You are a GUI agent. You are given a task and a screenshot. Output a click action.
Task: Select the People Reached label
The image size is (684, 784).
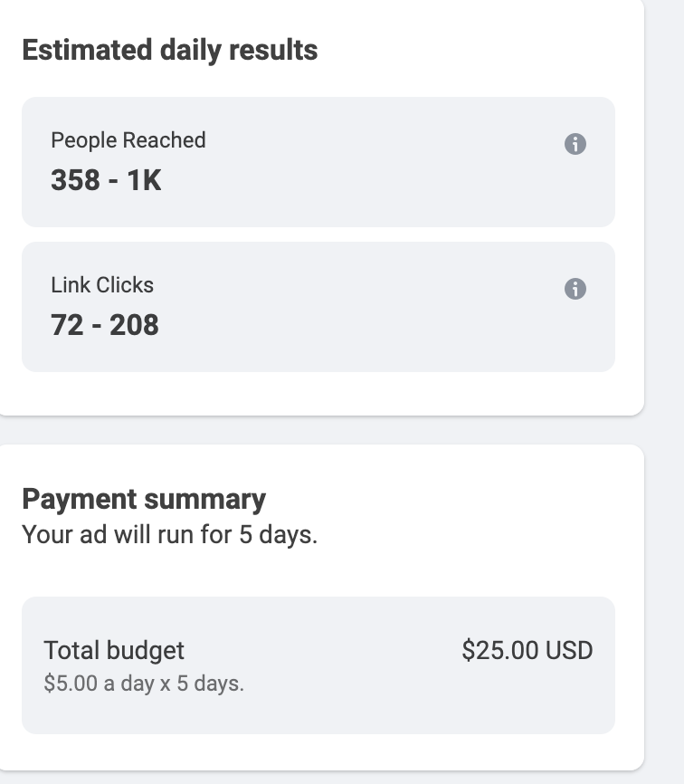(128, 140)
